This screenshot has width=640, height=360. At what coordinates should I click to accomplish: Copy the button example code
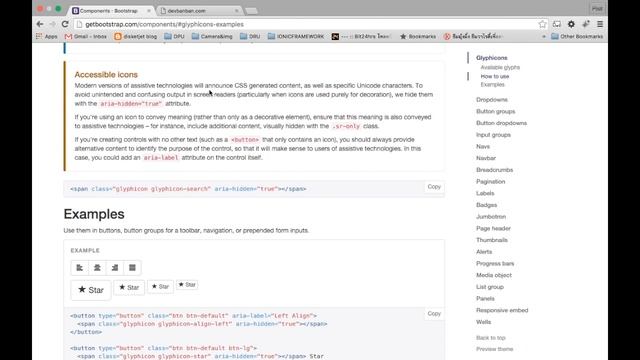click(x=434, y=313)
